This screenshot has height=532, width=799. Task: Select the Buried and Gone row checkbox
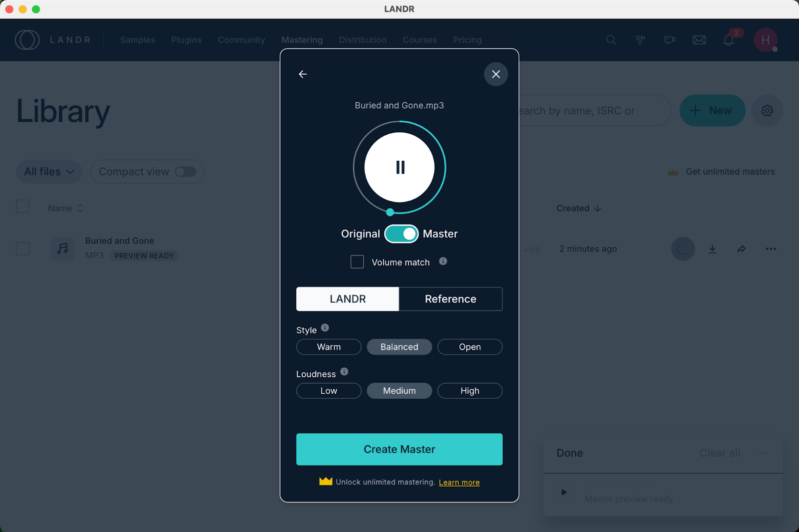(22, 249)
